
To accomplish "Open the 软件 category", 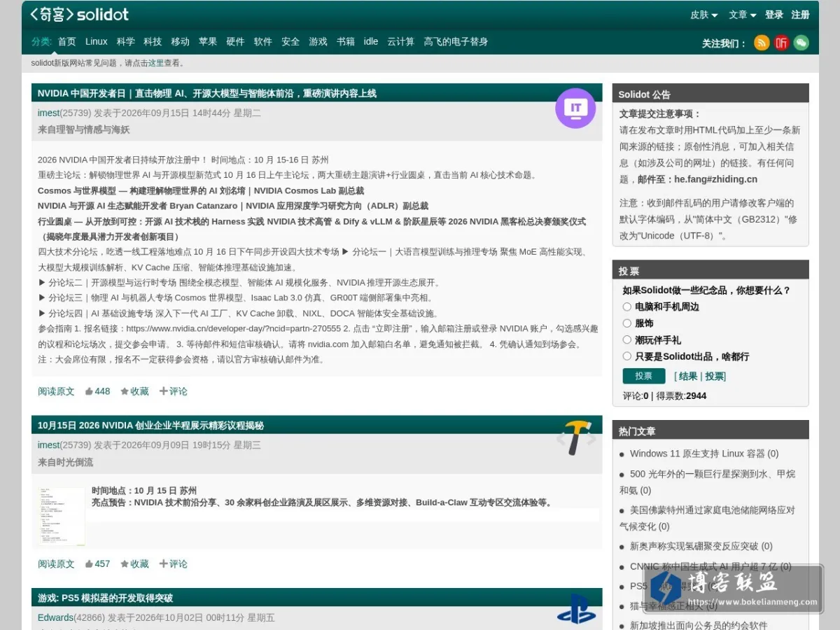I will [x=263, y=41].
